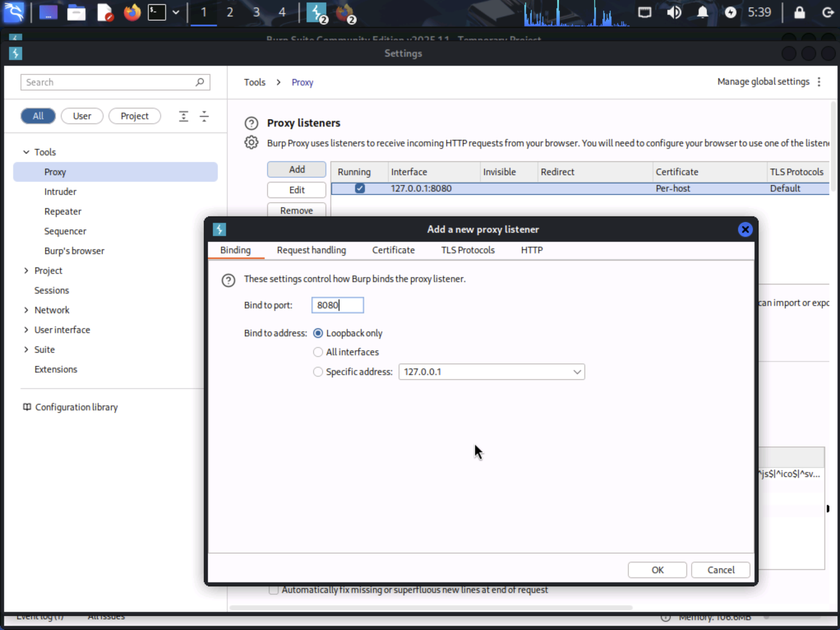Open the TLS Protocols tab
Image resolution: width=840 pixels, height=630 pixels.
click(467, 250)
